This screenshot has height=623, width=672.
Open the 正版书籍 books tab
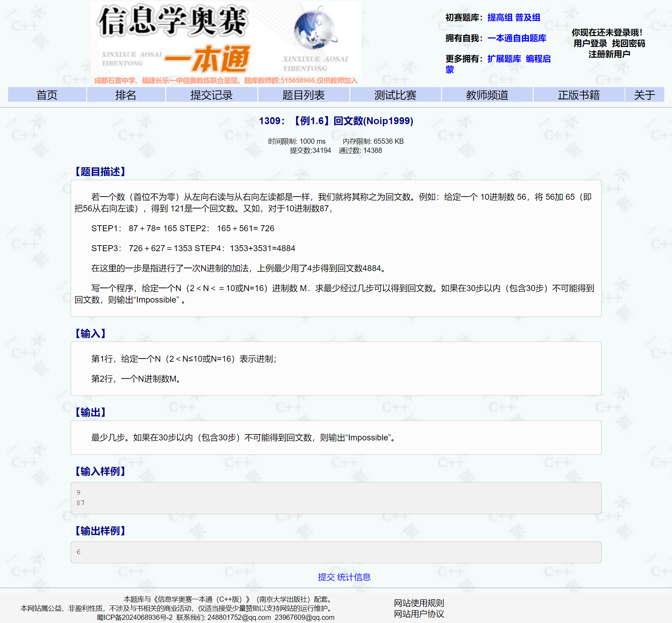click(579, 95)
